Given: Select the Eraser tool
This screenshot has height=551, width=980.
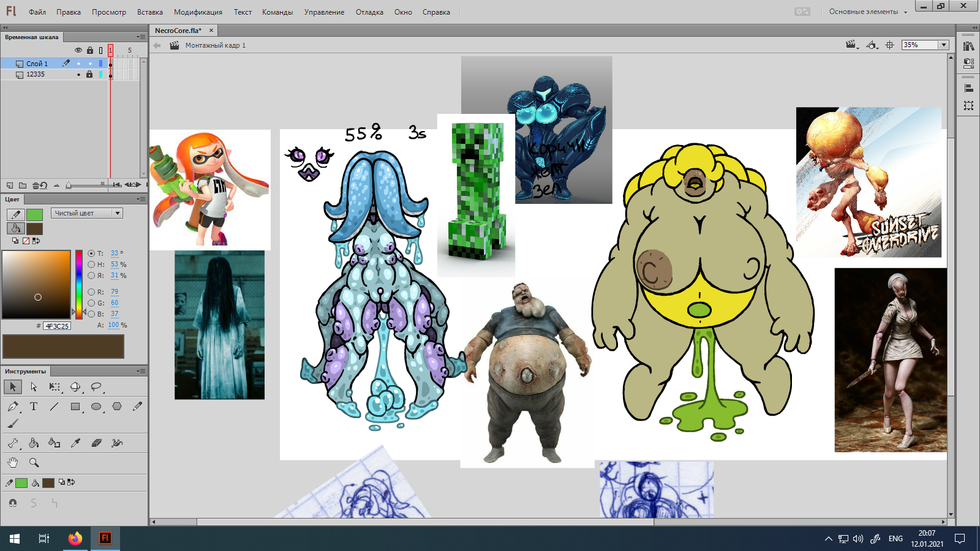Looking at the screenshot, I should (96, 443).
